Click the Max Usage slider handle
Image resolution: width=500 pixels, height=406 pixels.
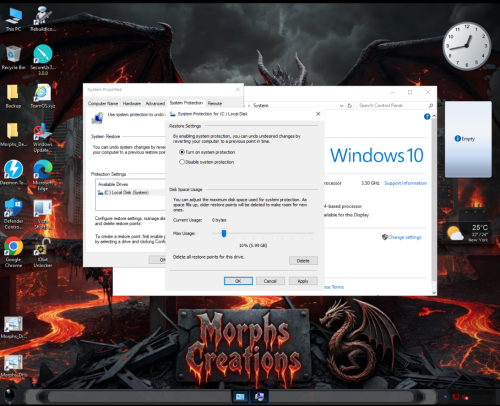[224, 233]
